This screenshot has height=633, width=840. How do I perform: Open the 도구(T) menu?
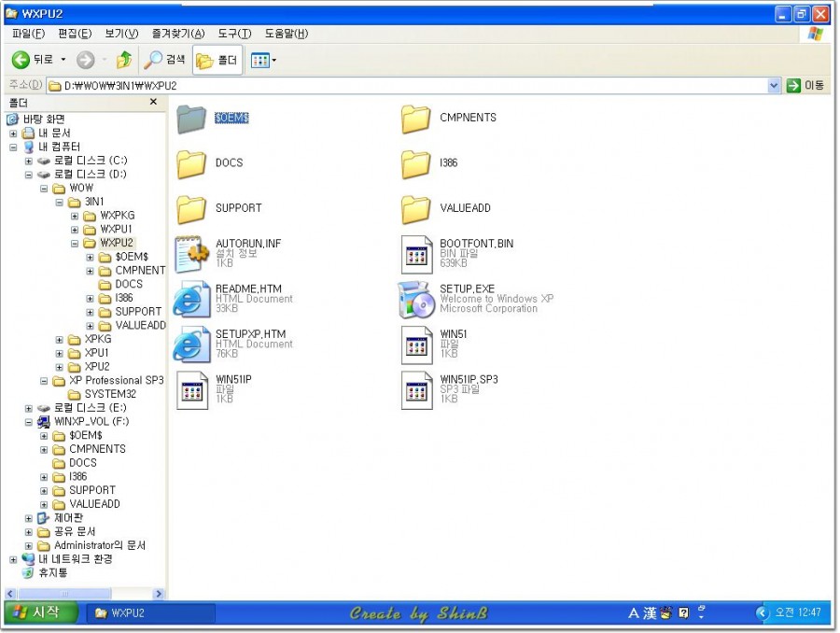point(234,34)
